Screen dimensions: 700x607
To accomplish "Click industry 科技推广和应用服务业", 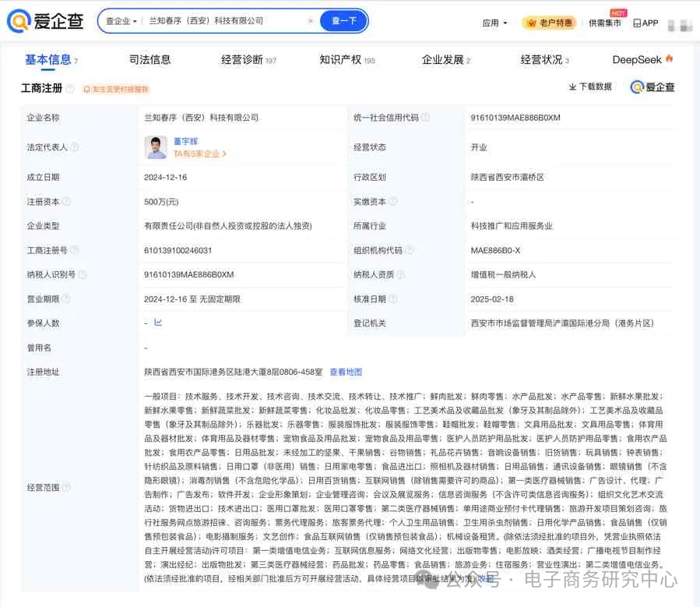I will point(512,226).
